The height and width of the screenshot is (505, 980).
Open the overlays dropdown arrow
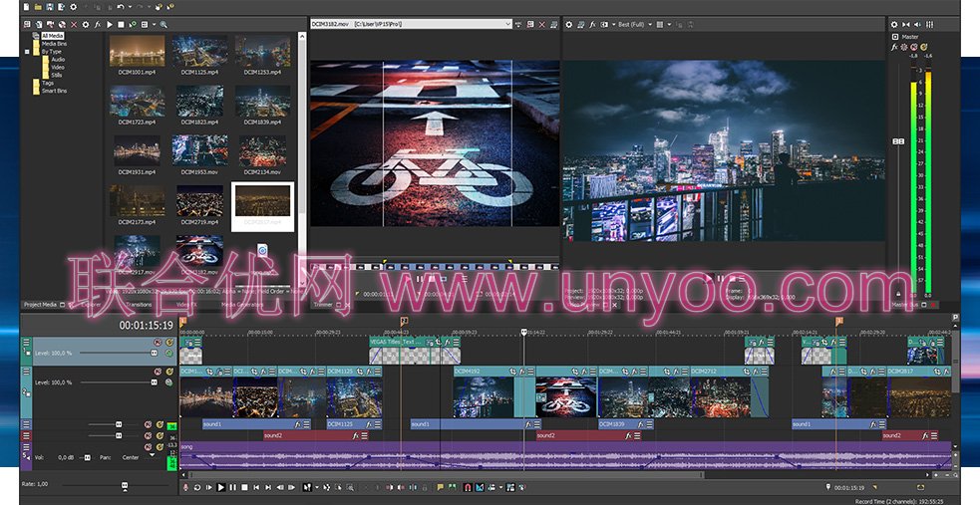669,24
